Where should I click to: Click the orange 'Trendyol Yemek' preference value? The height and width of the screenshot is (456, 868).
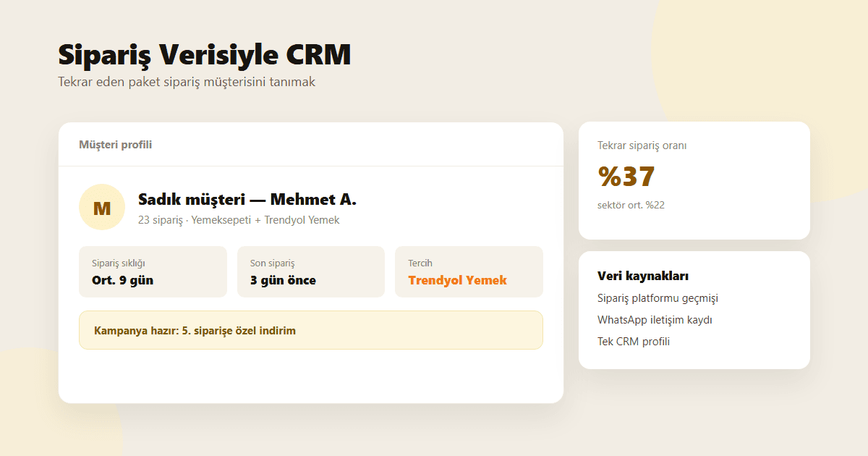(458, 280)
